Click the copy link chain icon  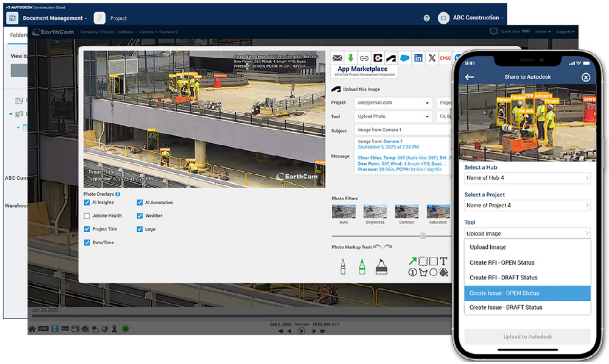tap(364, 58)
